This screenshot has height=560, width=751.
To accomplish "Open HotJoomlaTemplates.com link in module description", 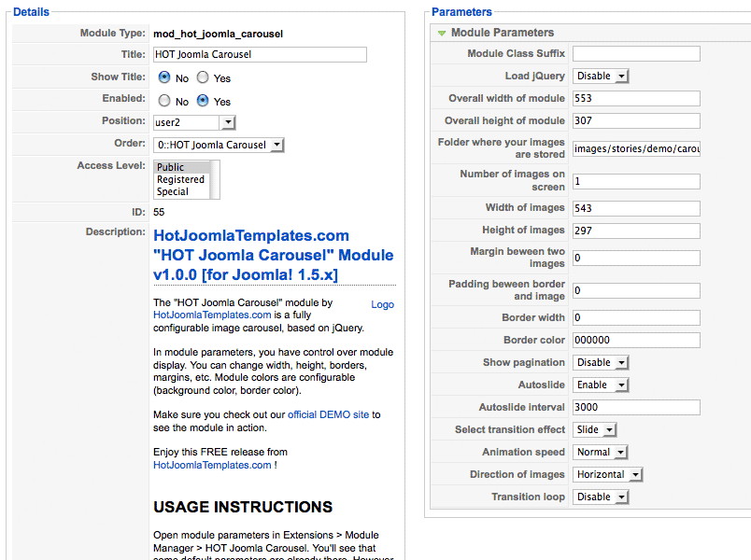I will pyautogui.click(x=212, y=315).
